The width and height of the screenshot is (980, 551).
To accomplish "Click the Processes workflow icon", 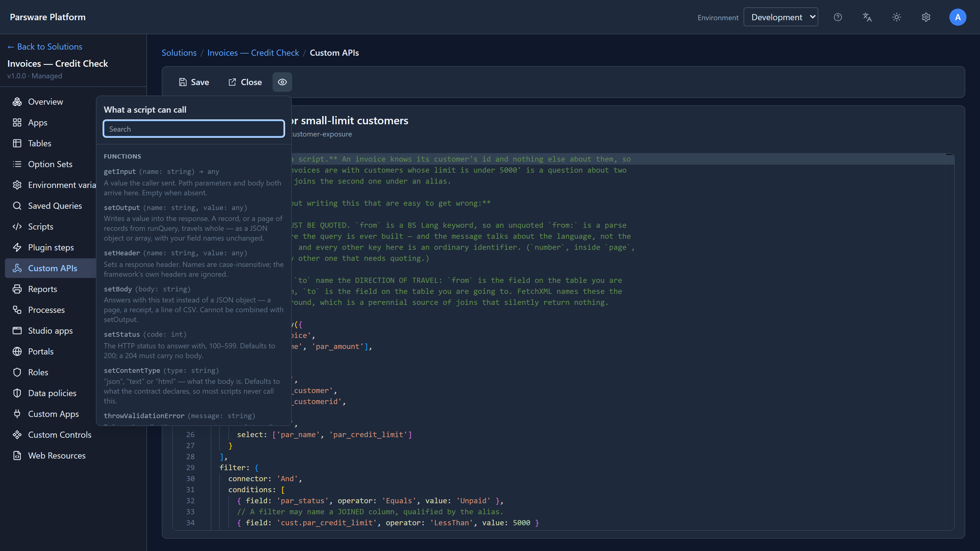I will coord(17,310).
